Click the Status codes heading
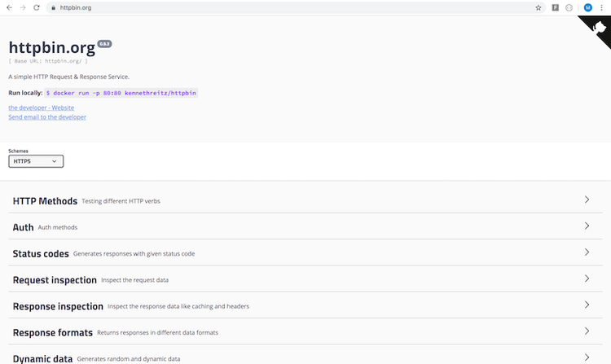This screenshot has width=611, height=364. 41,254
